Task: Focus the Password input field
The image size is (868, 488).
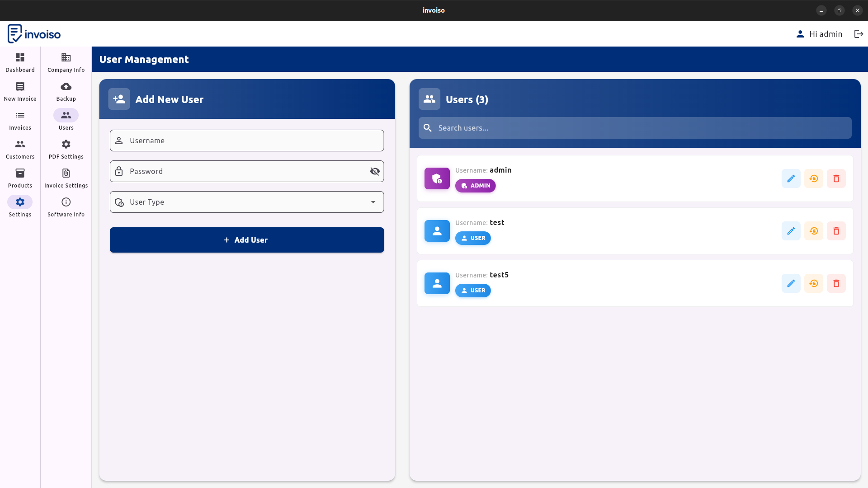Action: 247,171
